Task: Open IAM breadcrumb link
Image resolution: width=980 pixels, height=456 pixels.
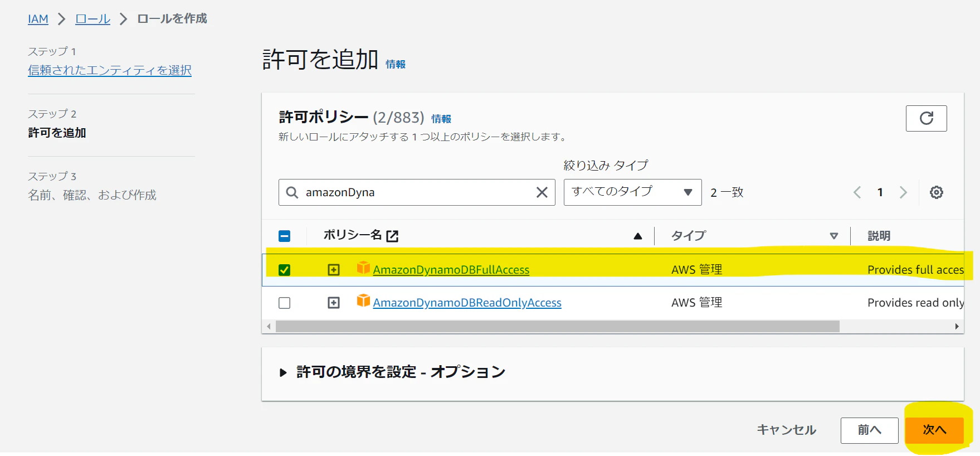Action: point(38,19)
